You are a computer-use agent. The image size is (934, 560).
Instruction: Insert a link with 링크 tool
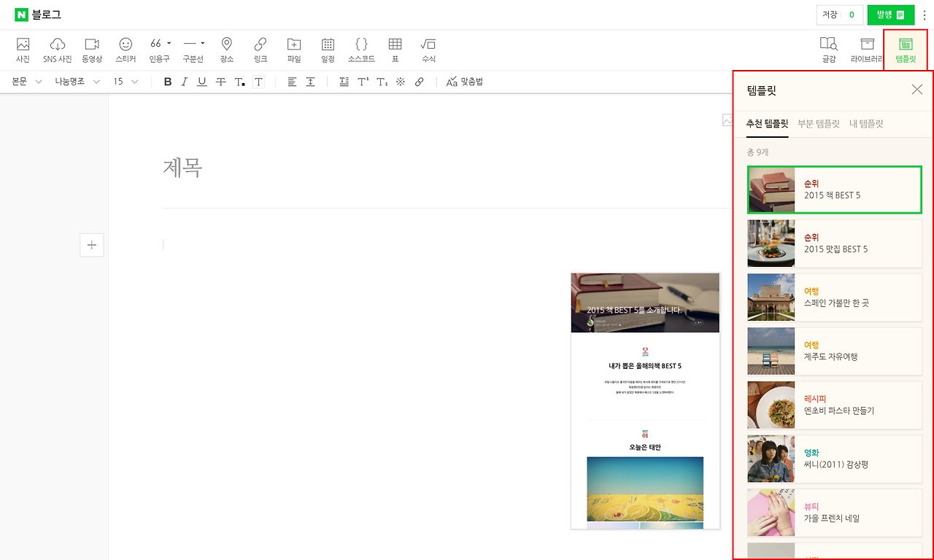click(260, 50)
